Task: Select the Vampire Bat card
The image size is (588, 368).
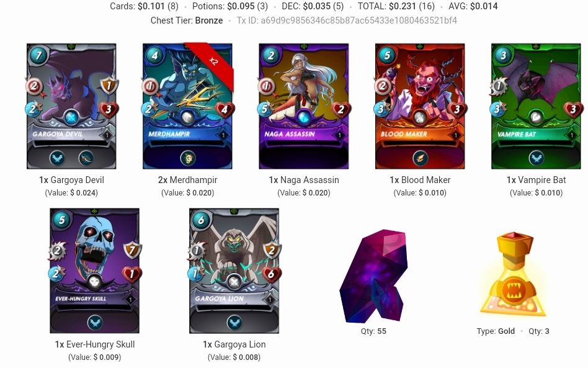Action: pyautogui.click(x=537, y=106)
